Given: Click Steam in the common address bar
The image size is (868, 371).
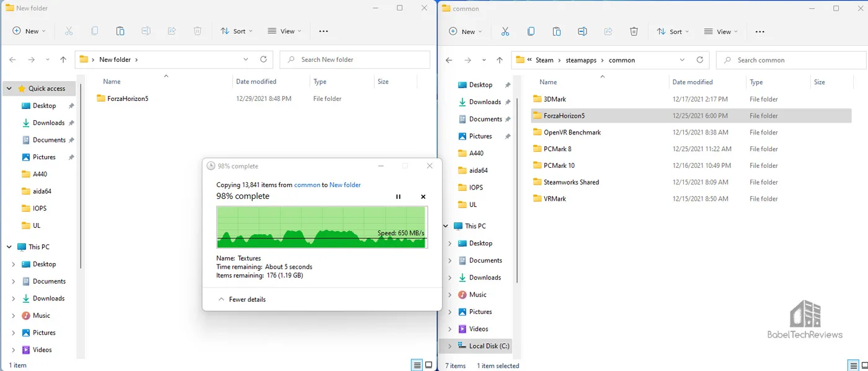Looking at the screenshot, I should tap(544, 60).
